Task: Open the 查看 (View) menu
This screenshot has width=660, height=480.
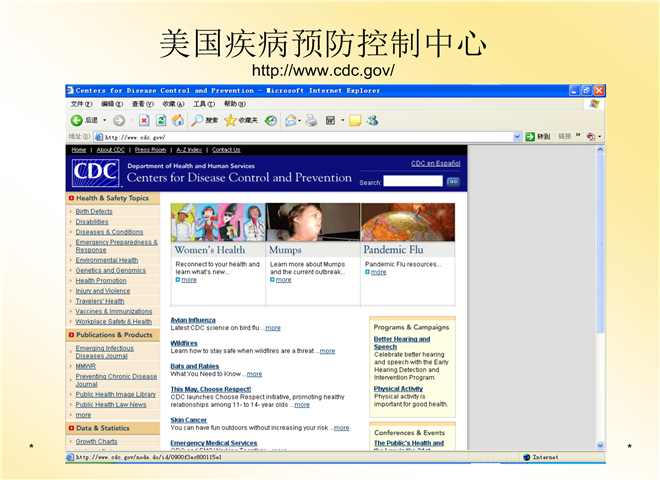Action: 143,104
